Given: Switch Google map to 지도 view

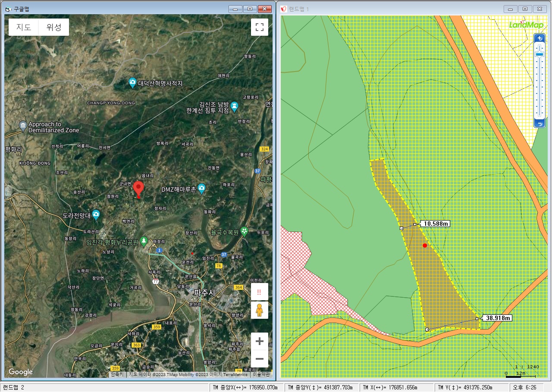Looking at the screenshot, I should point(24,27).
